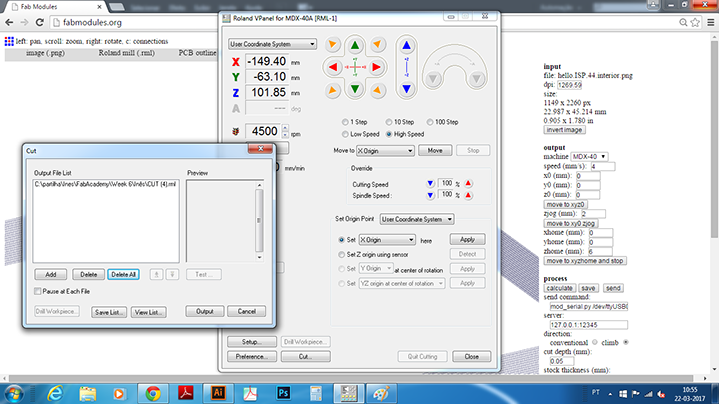Click the cut depth (mm) input field
Screen dimensions: 719x404
561,361
